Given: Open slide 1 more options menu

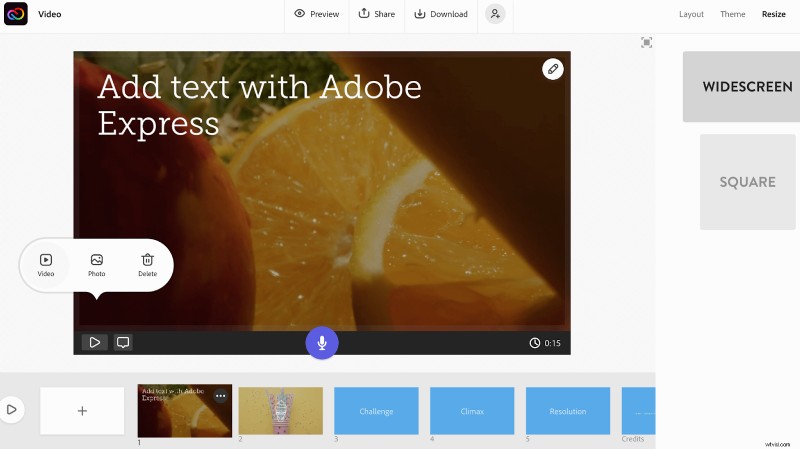Looking at the screenshot, I should (x=220, y=396).
